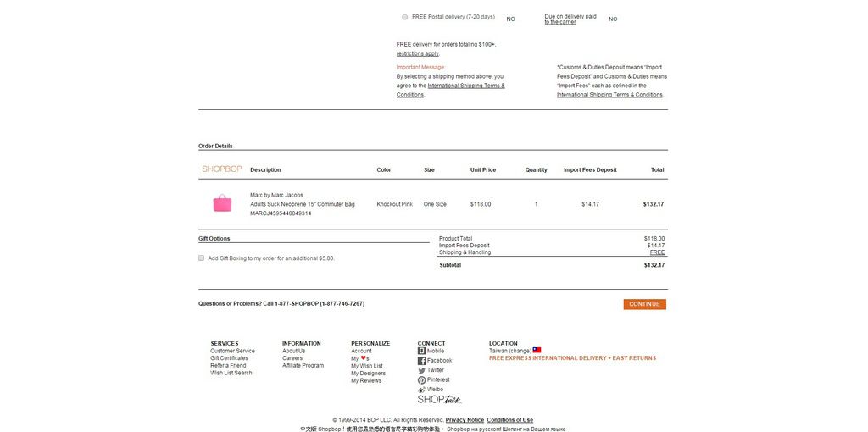The height and width of the screenshot is (432, 868).
Task: Click 'Marc by Marc Jacobs' brand name
Action: click(276, 196)
